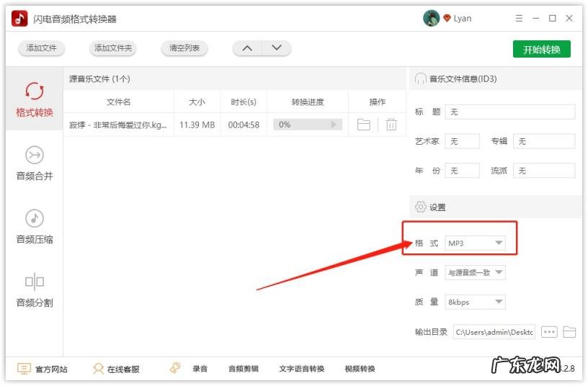This screenshot has height=386, width=588.
Task: Click the 11.39 MB size cell
Action: coord(197,125)
